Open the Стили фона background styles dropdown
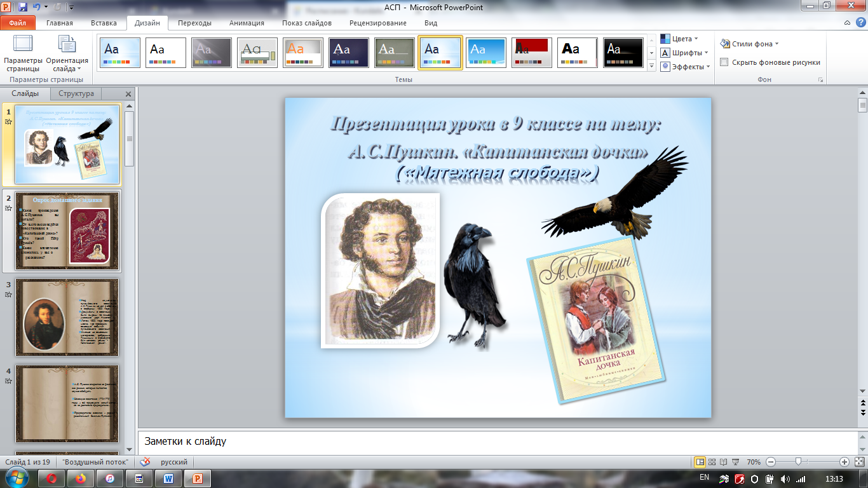The height and width of the screenshot is (488, 868). pyautogui.click(x=750, y=44)
